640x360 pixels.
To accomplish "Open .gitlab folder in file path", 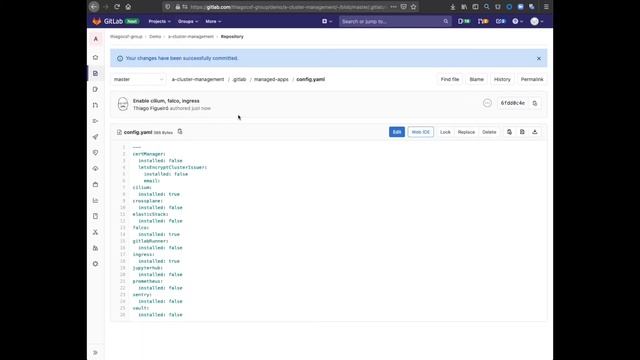I will click(x=239, y=79).
